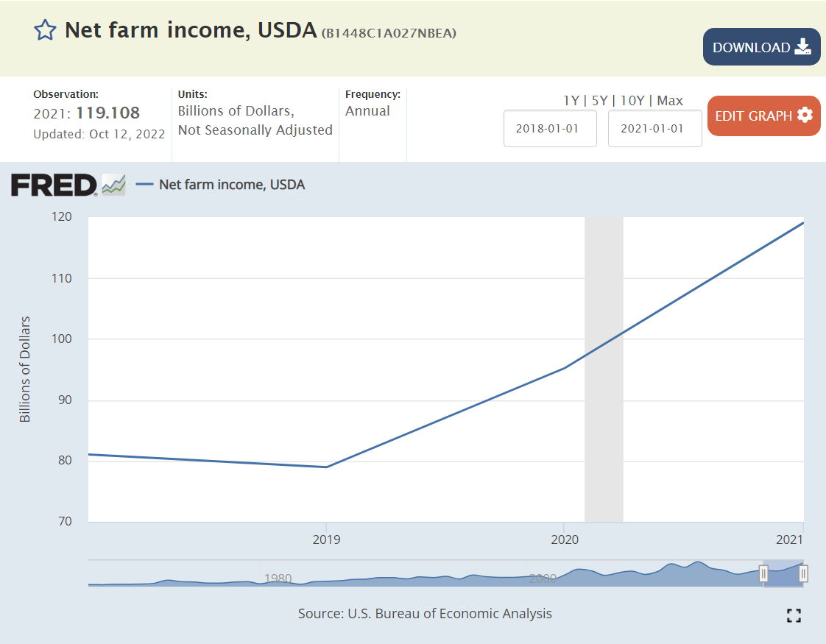This screenshot has height=644, width=826.
Task: Click the end date field 2021-01-01
Action: click(654, 129)
